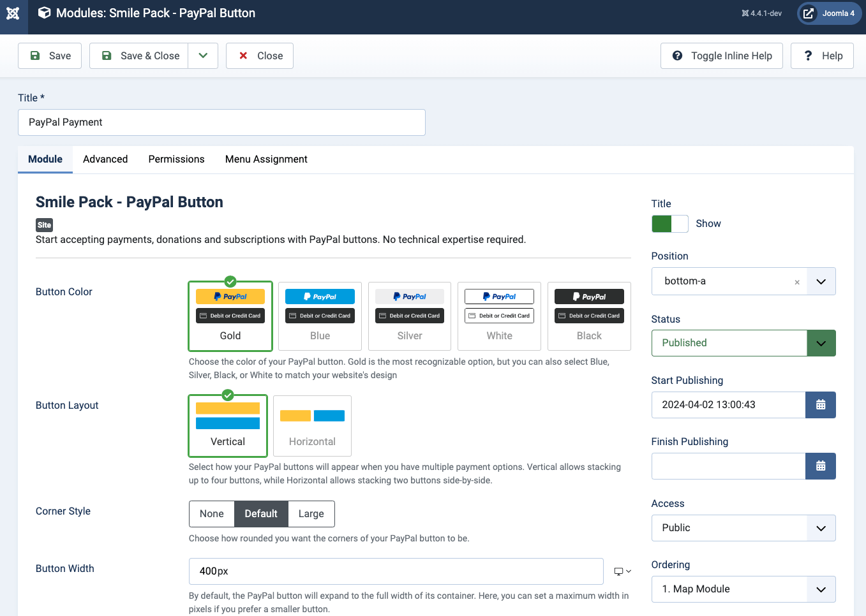
Task: Click the Joomla logo icon
Action: pyautogui.click(x=13, y=13)
